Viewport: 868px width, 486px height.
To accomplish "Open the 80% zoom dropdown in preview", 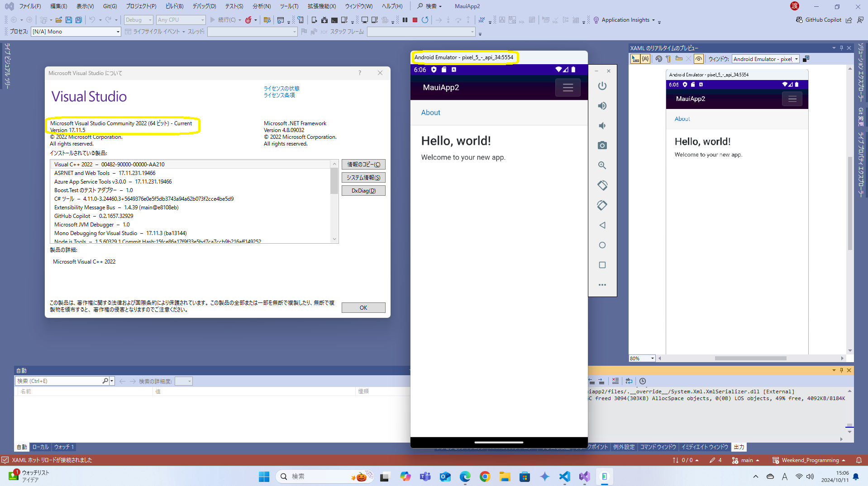I will (x=642, y=358).
